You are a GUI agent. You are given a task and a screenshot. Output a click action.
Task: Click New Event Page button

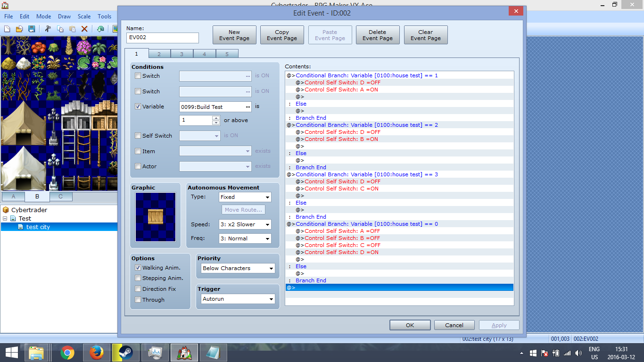[x=234, y=35]
